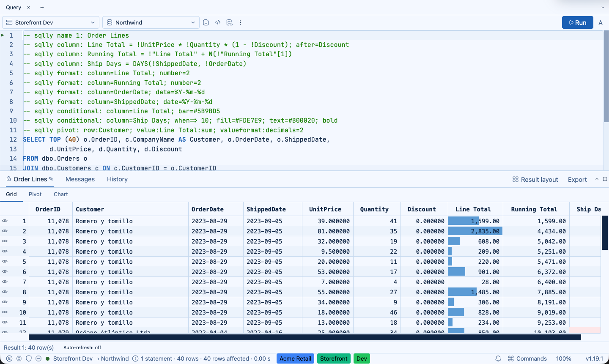This screenshot has height=364, width=609.
Task: Refresh database schema via the database sync icon
Action: coord(229,22)
